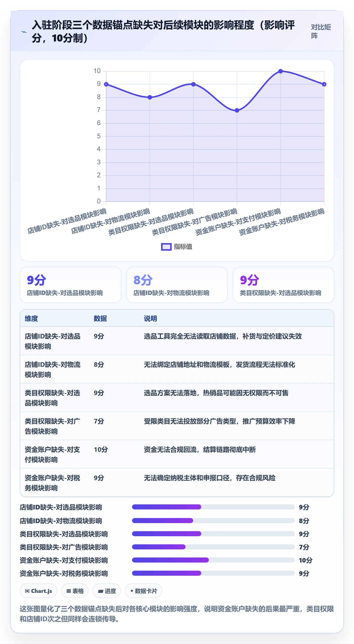Click the table row label 资金账户缺失-对税务模块影响
Screen dimensions: 354x644
52,483
